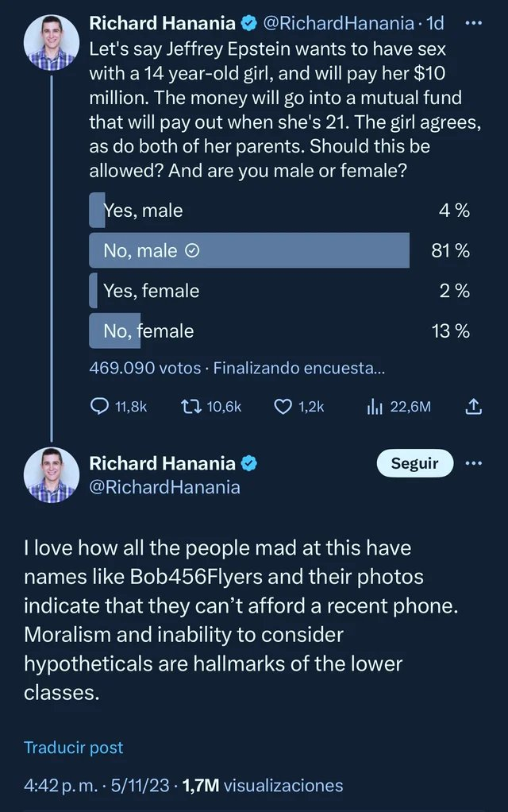This screenshot has height=812, width=508.
Task: Open the @RichardHanania handle on second tweet
Action: pyautogui.click(x=164, y=487)
